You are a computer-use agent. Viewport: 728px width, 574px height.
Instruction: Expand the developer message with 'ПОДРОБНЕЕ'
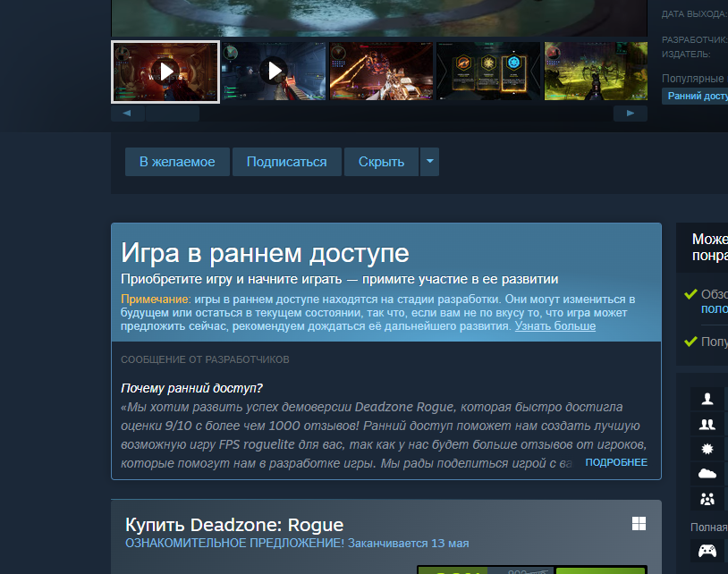click(x=616, y=462)
